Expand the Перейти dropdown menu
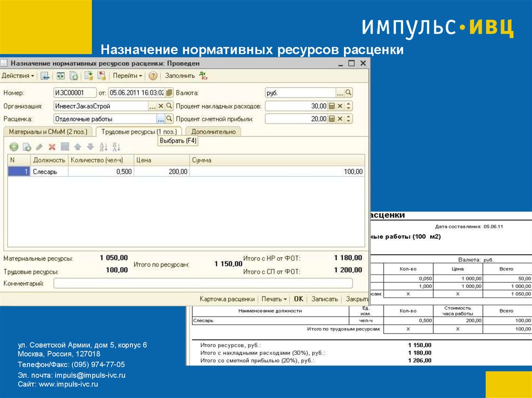 (127, 76)
